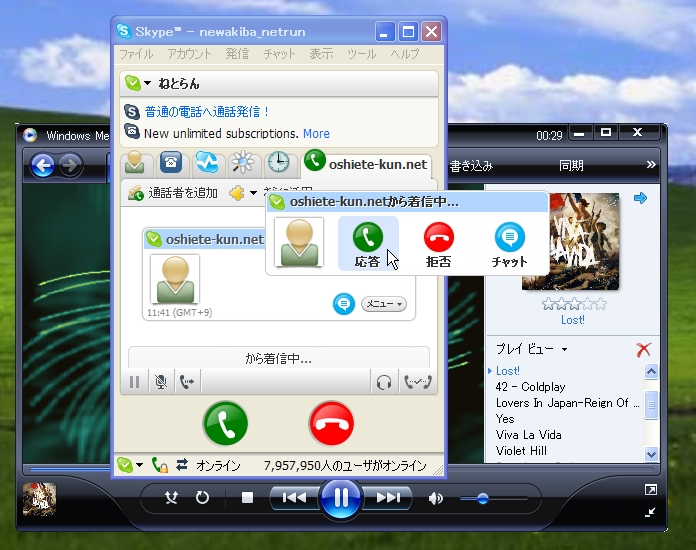Screen dimensions: 696x550
Task: Click the call quality handset icon
Action: 418,382
